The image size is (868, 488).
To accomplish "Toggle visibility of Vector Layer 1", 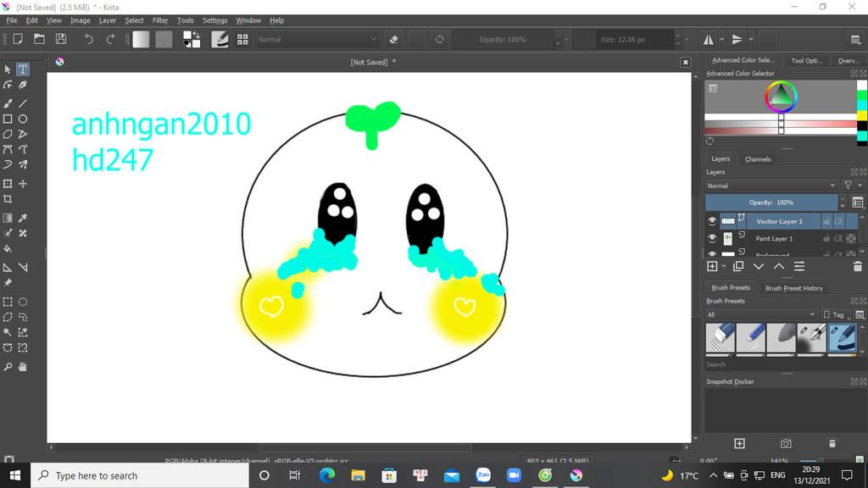I will 712,221.
